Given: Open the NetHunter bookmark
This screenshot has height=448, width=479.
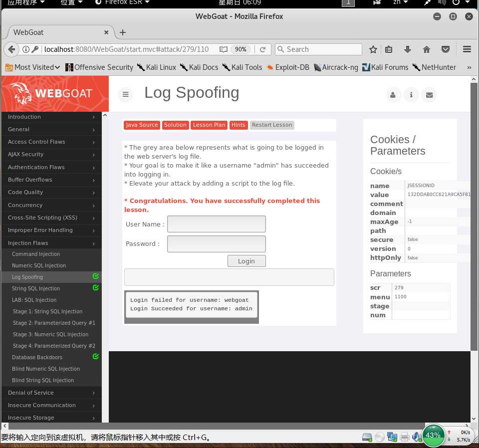Looking at the screenshot, I should pyautogui.click(x=434, y=67).
